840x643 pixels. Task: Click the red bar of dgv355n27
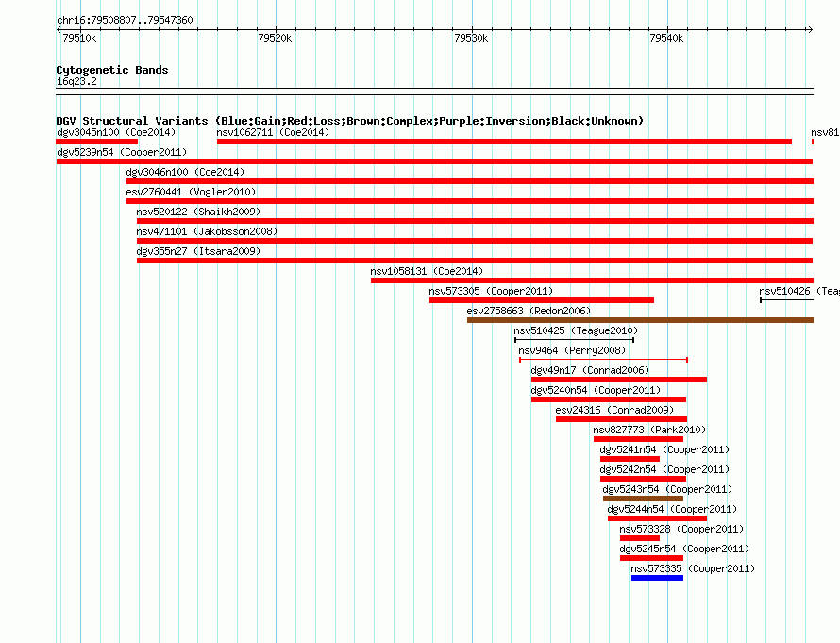[x=475, y=261]
